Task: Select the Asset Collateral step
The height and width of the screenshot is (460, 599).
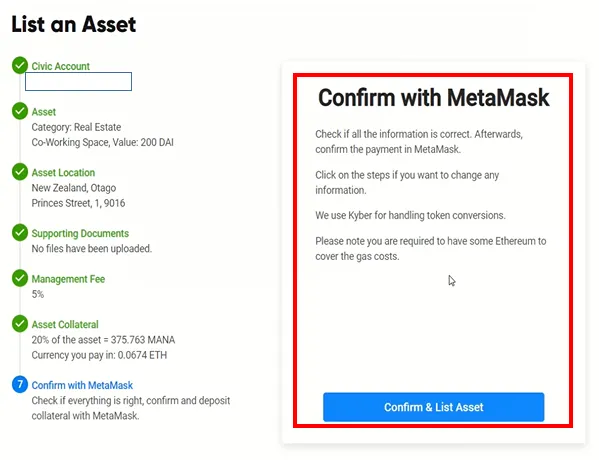Action: click(x=65, y=324)
